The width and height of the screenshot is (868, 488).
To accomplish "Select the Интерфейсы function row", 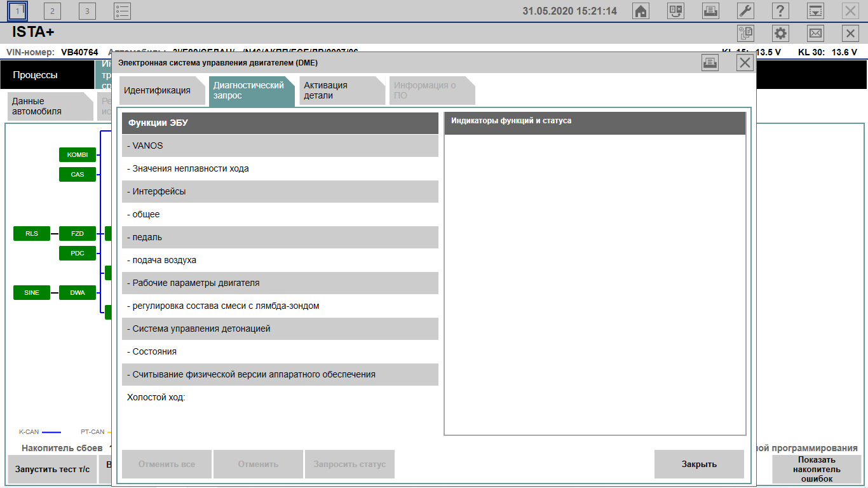I will click(280, 191).
